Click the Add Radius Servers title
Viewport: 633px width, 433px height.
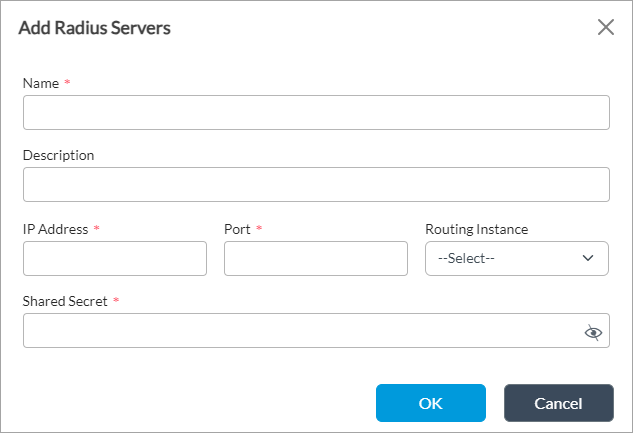pyautogui.click(x=95, y=28)
